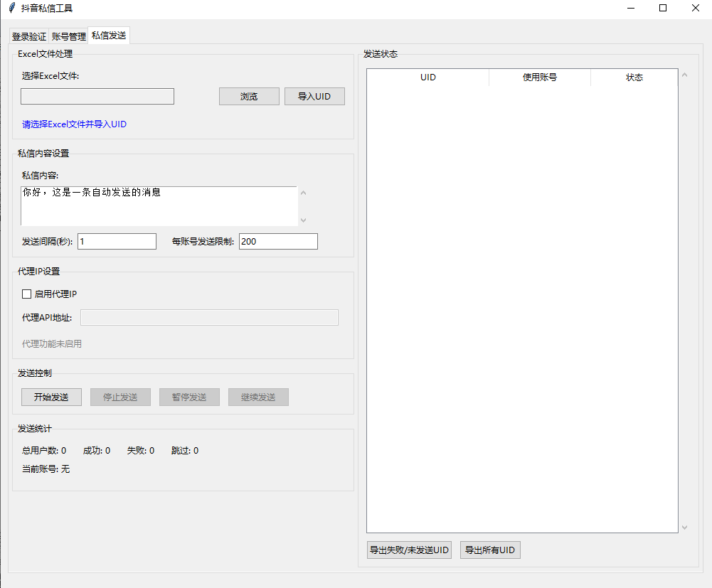Select the 私信发送 tab

pyautogui.click(x=108, y=34)
